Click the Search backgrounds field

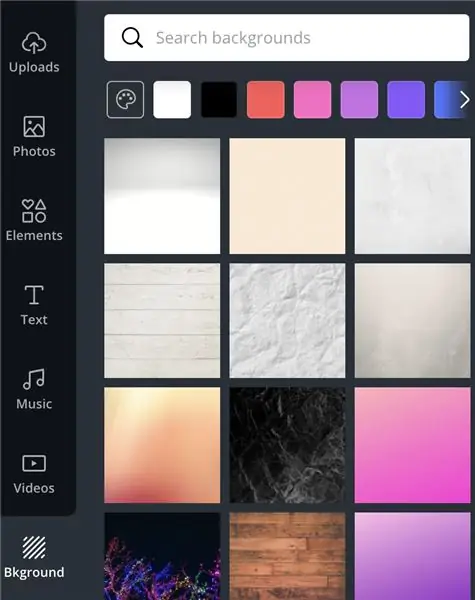coord(287,38)
